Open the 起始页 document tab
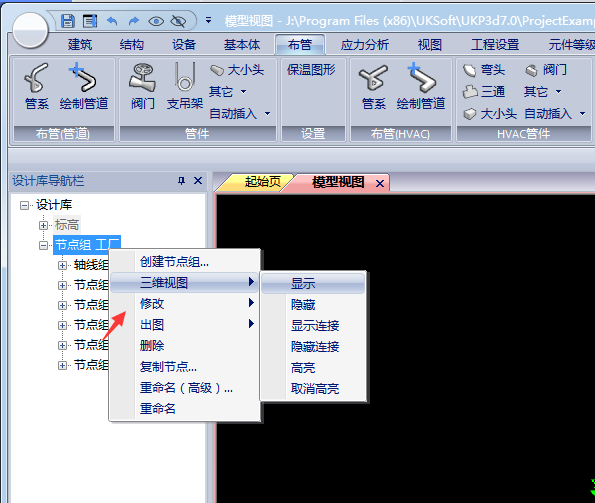The width and height of the screenshot is (595, 503). pyautogui.click(x=263, y=182)
